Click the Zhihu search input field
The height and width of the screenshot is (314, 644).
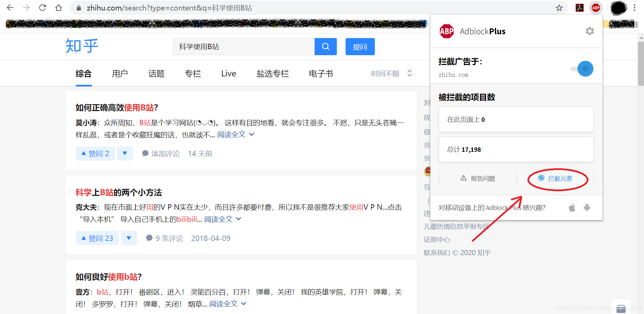244,46
